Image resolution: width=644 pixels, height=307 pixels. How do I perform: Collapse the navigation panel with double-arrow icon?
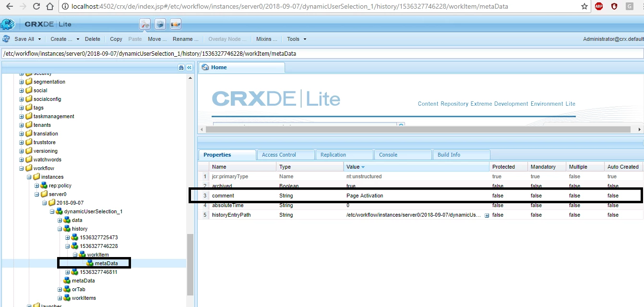pyautogui.click(x=189, y=68)
